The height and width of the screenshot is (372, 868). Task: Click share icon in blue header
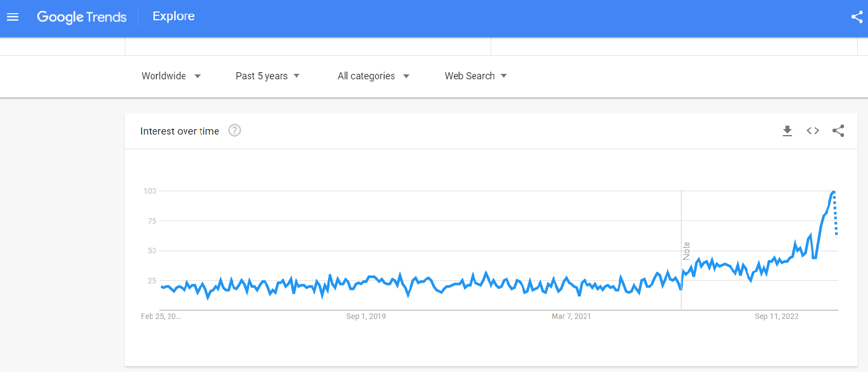pos(856,17)
